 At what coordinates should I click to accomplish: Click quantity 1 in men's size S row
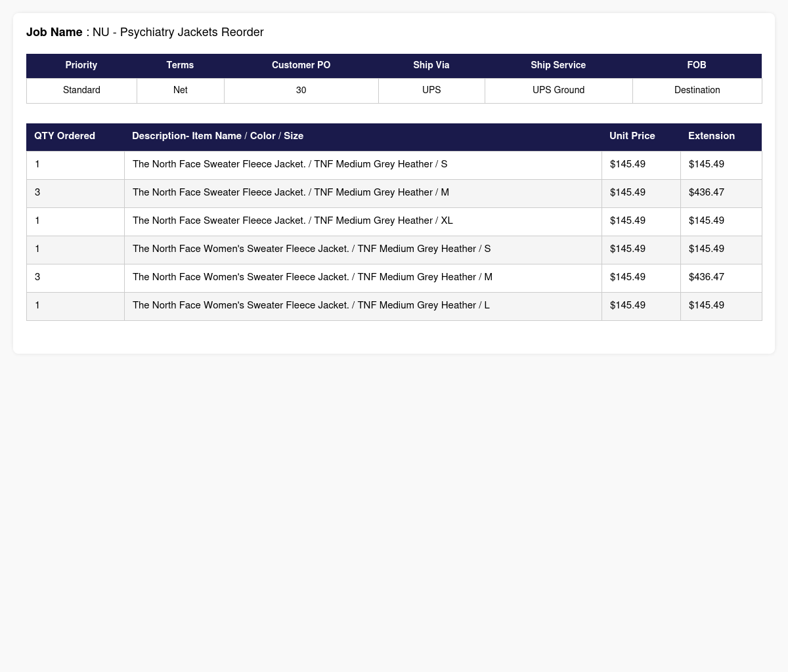(x=76, y=165)
